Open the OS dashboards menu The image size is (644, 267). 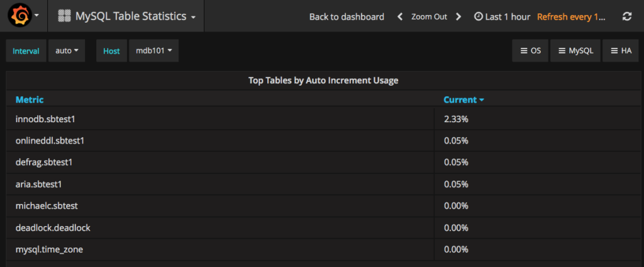pyautogui.click(x=530, y=51)
